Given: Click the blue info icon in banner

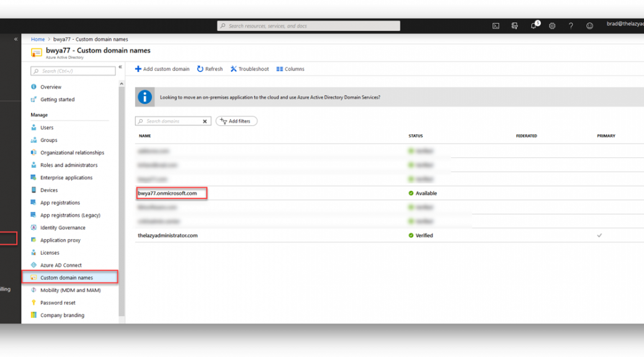Looking at the screenshot, I should coord(145,97).
